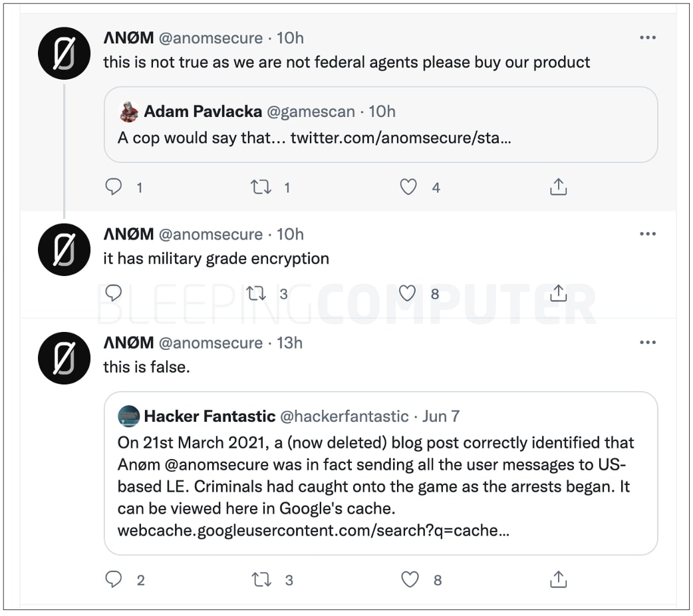693x616 pixels.
Task: Open more options on 'this is false' tweet
Action: click(x=647, y=343)
